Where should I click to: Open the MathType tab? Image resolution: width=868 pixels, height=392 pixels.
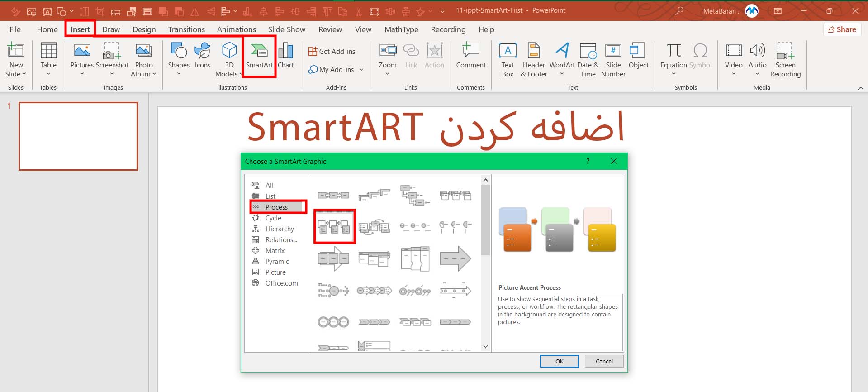coord(401,29)
